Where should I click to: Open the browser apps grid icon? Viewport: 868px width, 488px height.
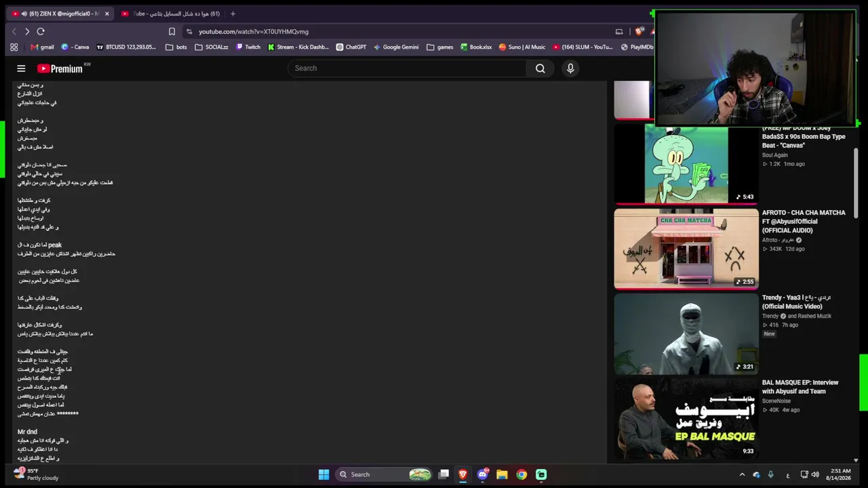tap(14, 47)
